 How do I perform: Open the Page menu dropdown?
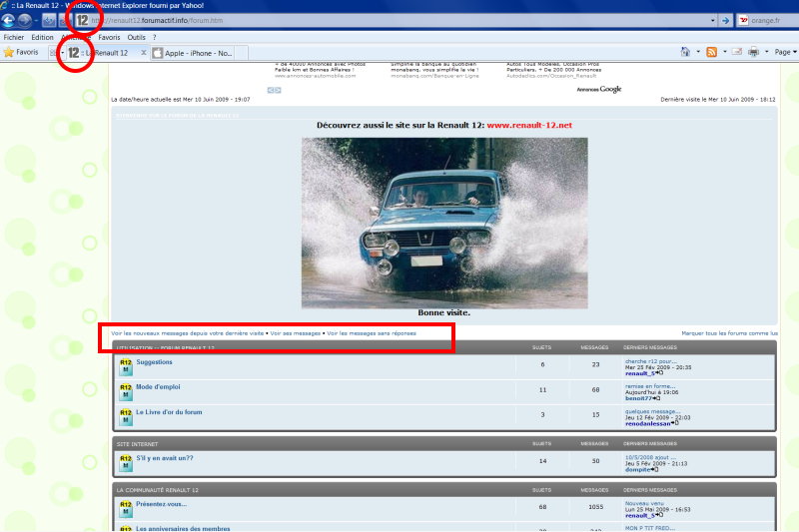tap(785, 52)
